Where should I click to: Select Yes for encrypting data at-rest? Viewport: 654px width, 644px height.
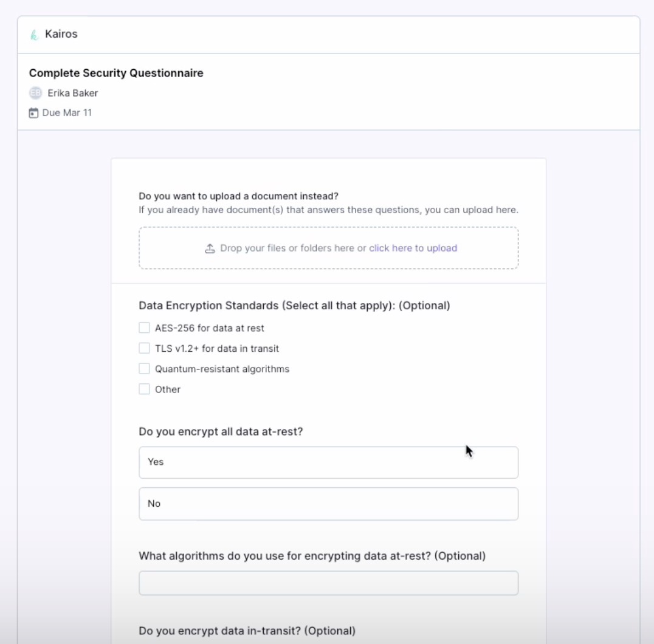coord(329,462)
